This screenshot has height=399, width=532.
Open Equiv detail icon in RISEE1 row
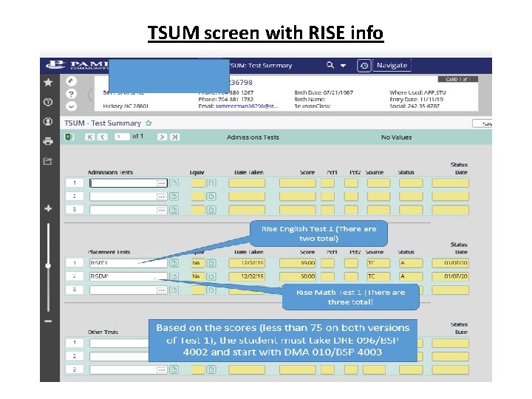pos(211,263)
